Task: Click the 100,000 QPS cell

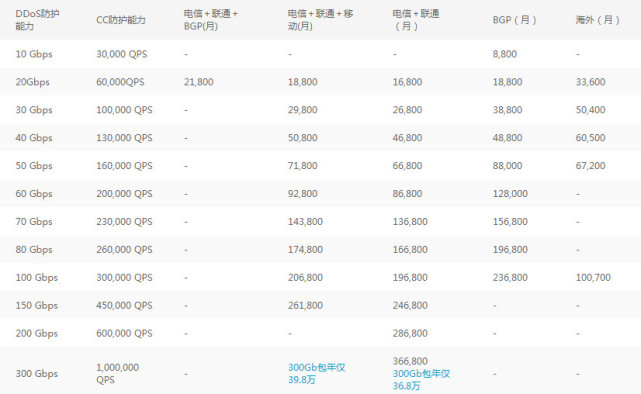Action: pos(124,110)
